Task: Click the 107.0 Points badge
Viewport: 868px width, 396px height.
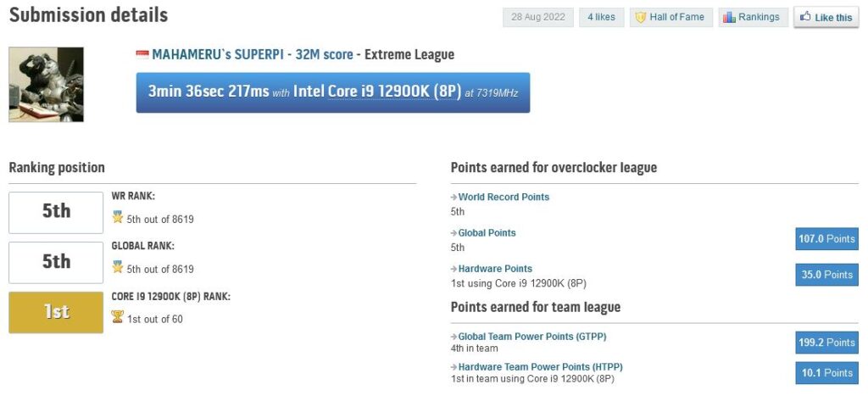Action: tap(827, 239)
